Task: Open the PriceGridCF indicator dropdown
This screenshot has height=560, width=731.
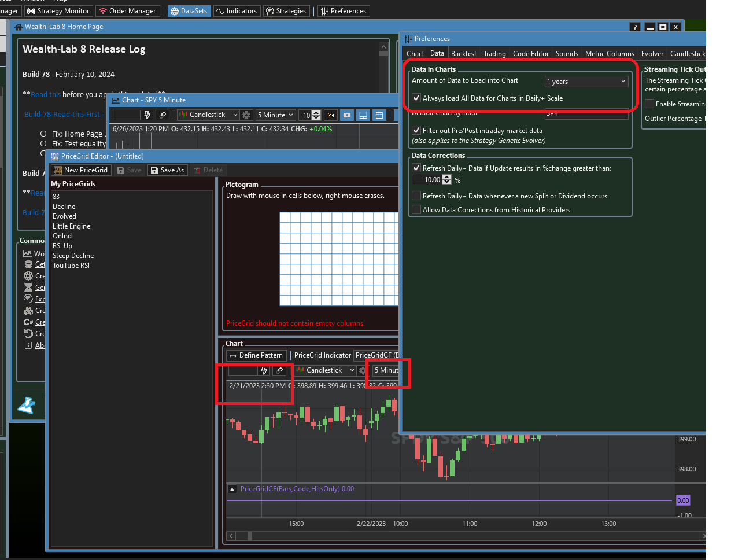Action: click(x=376, y=355)
